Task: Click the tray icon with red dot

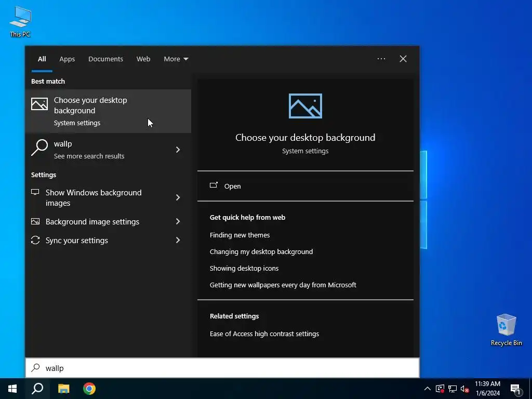Action: (x=440, y=389)
